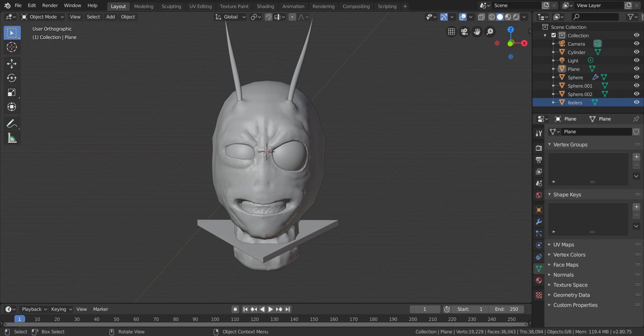
Task: Choose the Move tool
Action: tap(12, 64)
